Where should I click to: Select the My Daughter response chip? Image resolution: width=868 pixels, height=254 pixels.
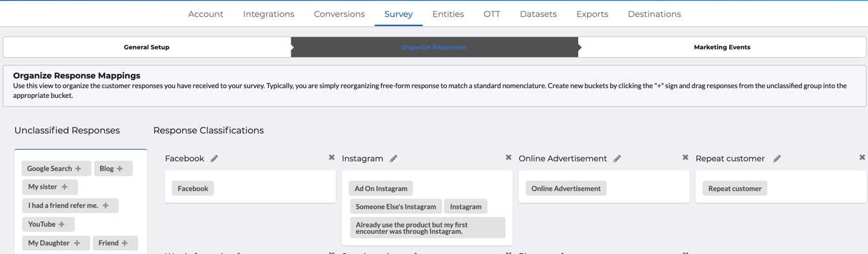(x=56, y=243)
